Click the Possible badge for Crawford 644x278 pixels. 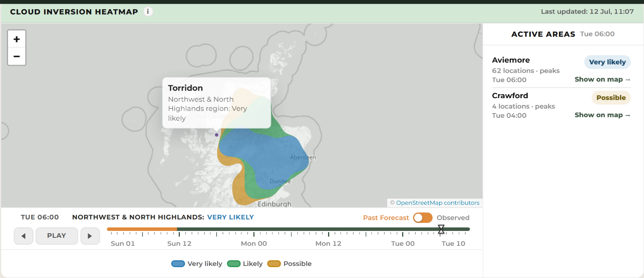pos(611,98)
